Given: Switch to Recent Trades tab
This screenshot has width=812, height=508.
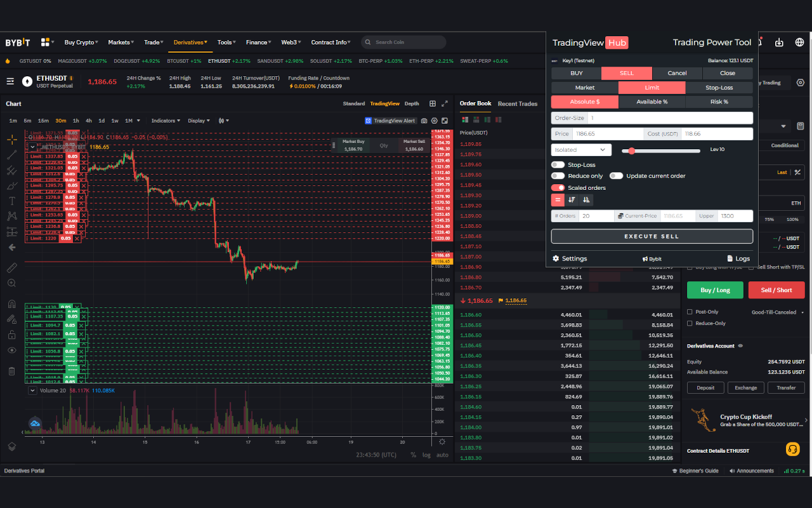Looking at the screenshot, I should [x=518, y=104].
